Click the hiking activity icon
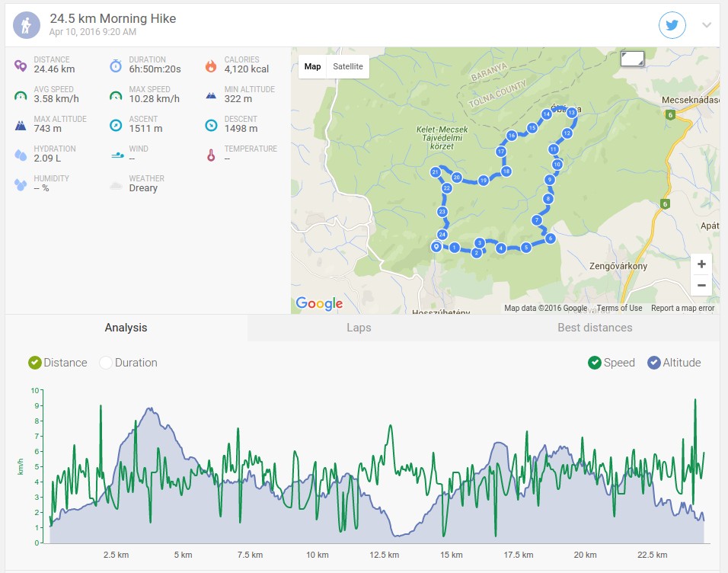The width and height of the screenshot is (728, 573). click(x=27, y=25)
